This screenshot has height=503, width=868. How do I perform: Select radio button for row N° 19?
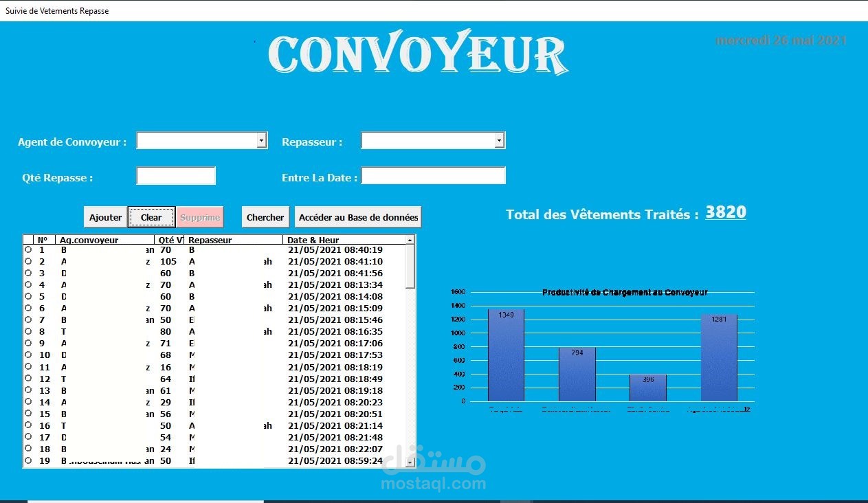pos(28,460)
